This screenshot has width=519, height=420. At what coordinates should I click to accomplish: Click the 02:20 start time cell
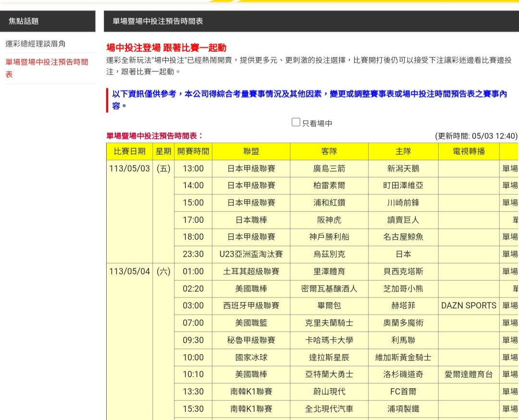coord(193,289)
